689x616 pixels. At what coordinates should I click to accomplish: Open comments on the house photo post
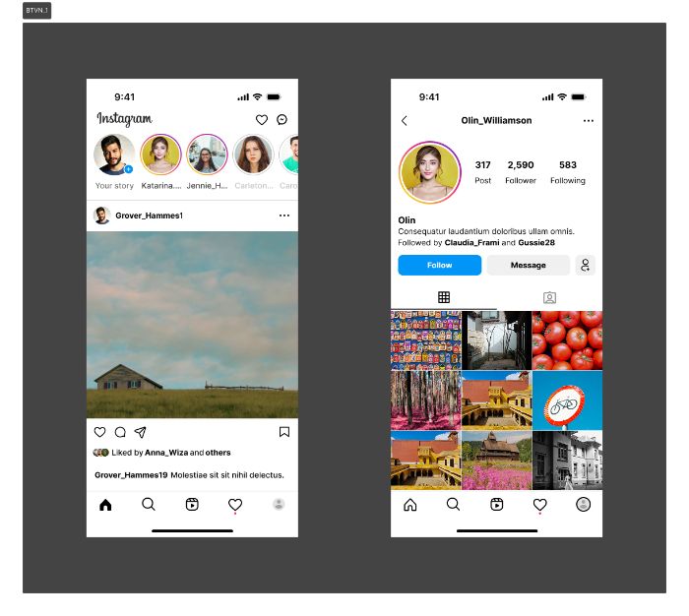pos(120,432)
